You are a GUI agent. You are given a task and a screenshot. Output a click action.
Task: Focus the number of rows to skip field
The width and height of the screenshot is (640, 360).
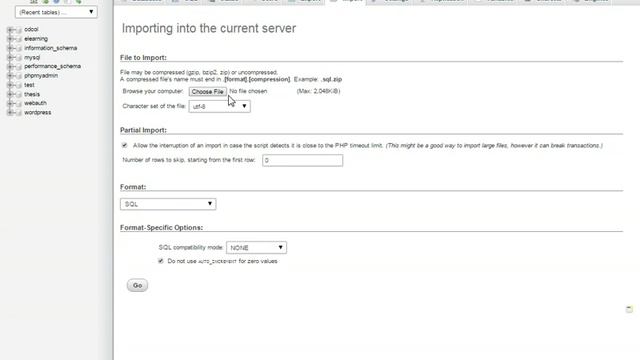pyautogui.click(x=302, y=160)
